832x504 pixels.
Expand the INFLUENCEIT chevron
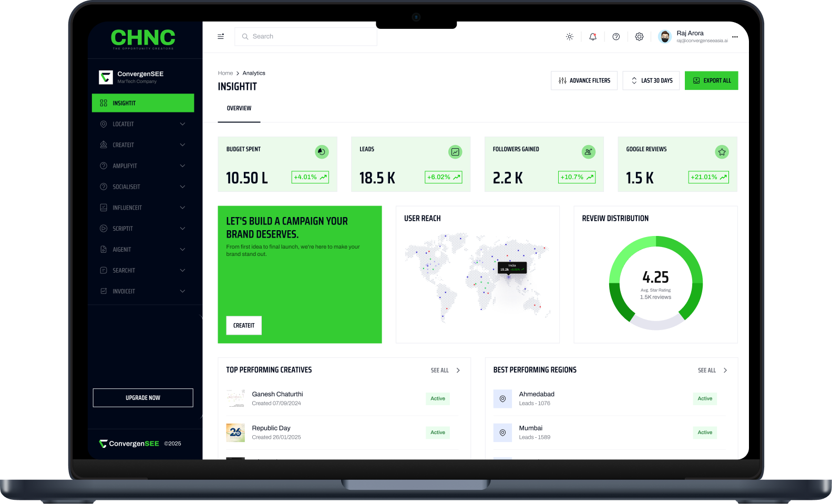pyautogui.click(x=182, y=208)
